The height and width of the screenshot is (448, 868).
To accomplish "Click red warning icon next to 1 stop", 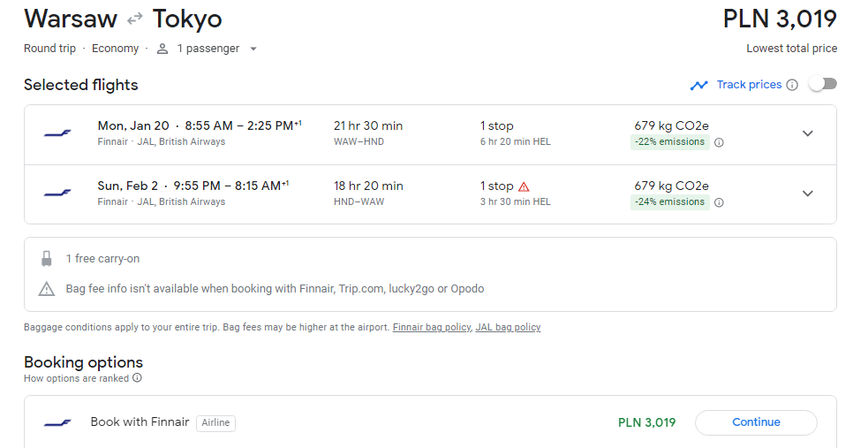I will pyautogui.click(x=524, y=186).
